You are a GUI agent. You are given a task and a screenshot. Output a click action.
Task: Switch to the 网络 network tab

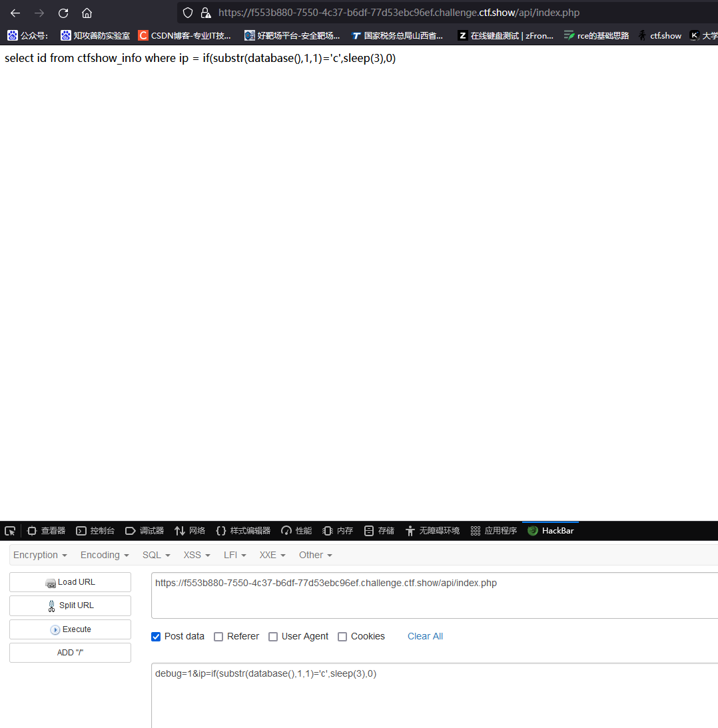click(190, 531)
